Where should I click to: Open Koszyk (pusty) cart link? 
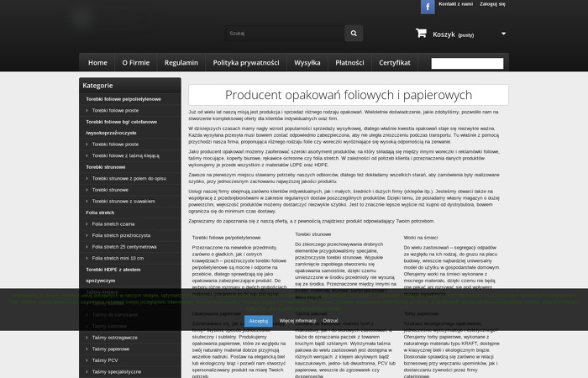click(x=453, y=34)
